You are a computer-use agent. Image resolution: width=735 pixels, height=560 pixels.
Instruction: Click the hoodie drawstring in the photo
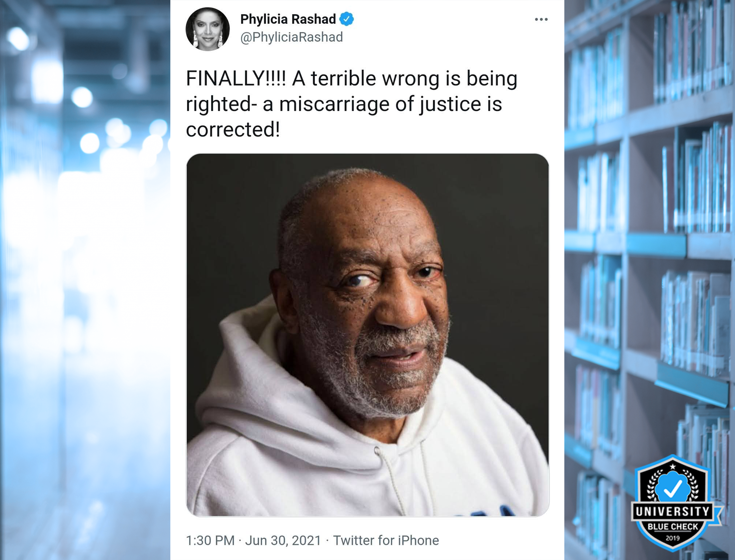click(x=390, y=480)
